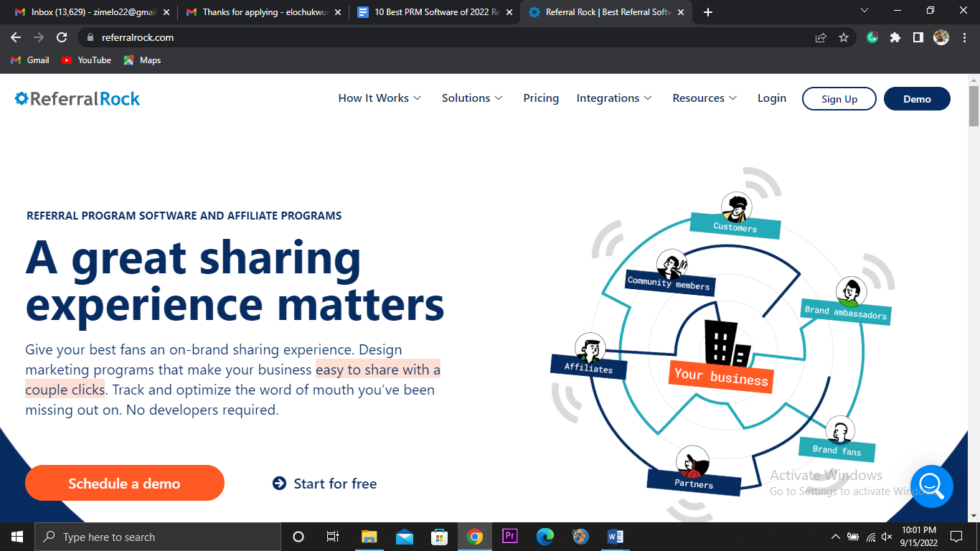Image resolution: width=980 pixels, height=551 pixels.
Task: Click the Chrome icon in the taskbar
Action: point(474,537)
